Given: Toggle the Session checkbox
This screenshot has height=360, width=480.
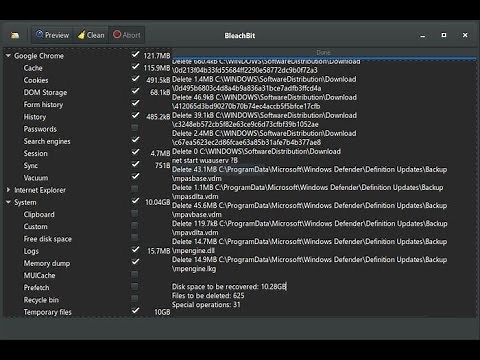Looking at the screenshot, I should 135,152.
